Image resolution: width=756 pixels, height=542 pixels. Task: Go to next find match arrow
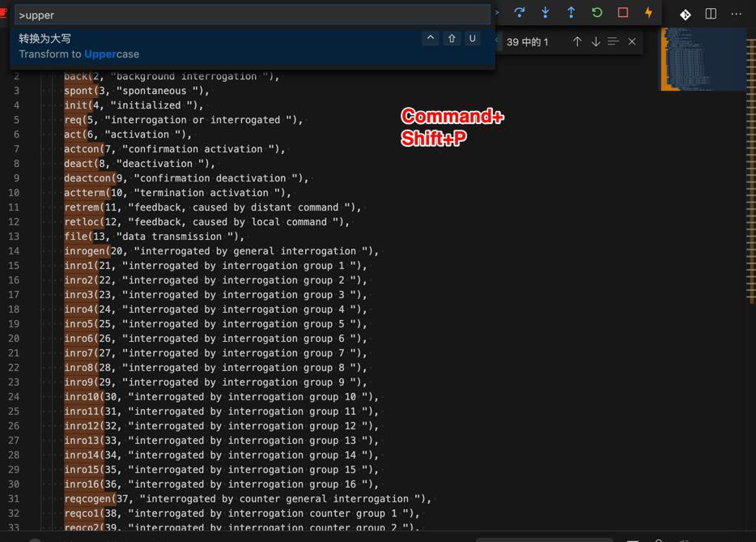coord(596,41)
